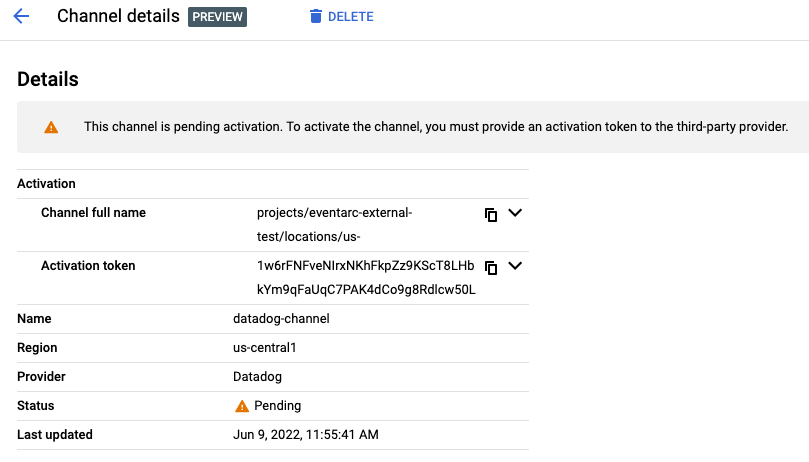Click the Activation section header
Image resolution: width=809 pixels, height=462 pixels.
47,184
